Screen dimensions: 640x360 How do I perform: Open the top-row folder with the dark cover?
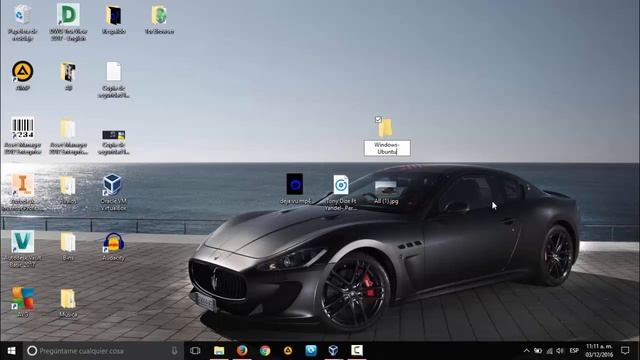[113, 16]
